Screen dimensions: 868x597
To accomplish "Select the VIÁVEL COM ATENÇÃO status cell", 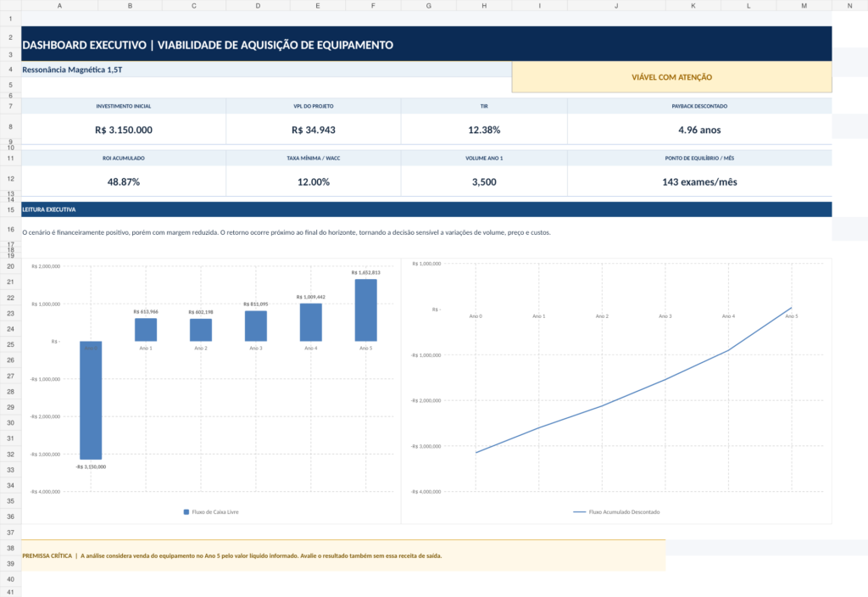I will tap(671, 77).
